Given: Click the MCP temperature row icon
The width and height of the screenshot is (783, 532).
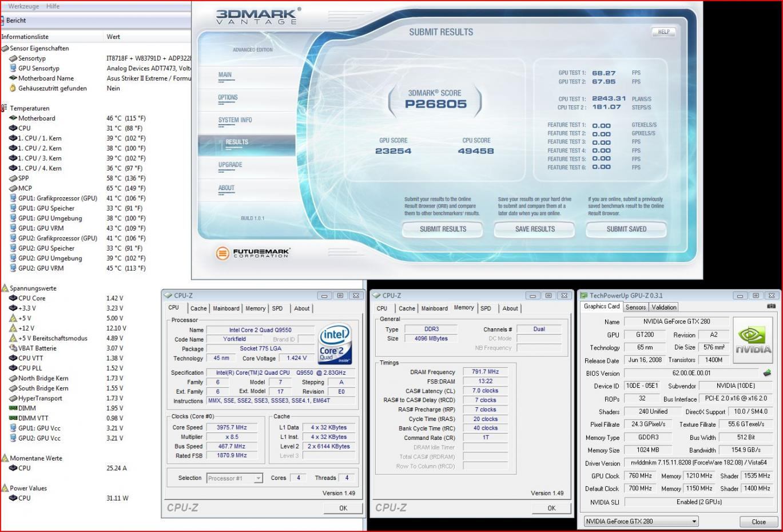Looking at the screenshot, I should click(x=13, y=188).
